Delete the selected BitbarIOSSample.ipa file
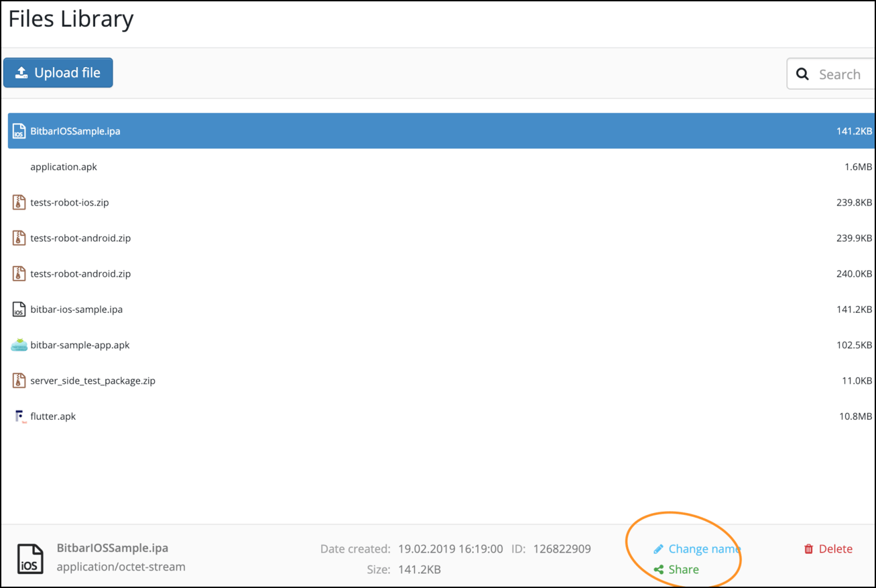This screenshot has width=876, height=588. tap(835, 549)
